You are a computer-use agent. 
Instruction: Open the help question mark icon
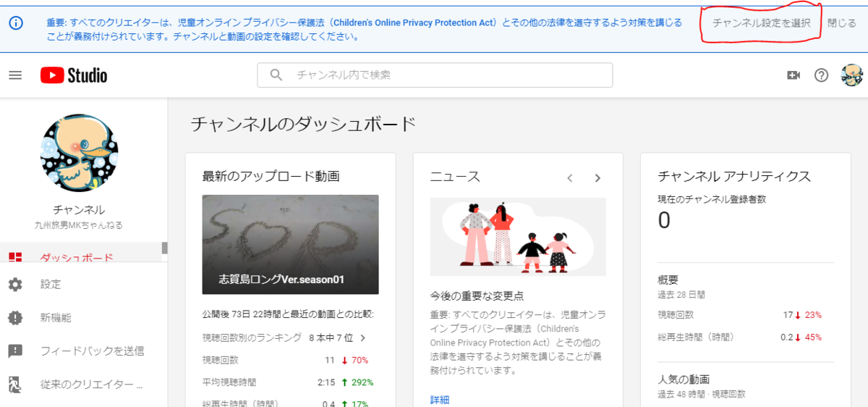point(821,75)
